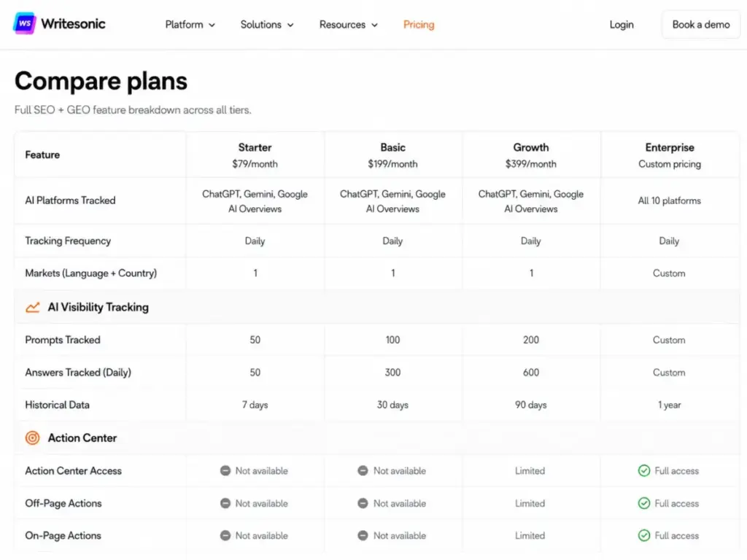This screenshot has width=747, height=560.
Task: Click the Login link
Action: pyautogui.click(x=622, y=25)
